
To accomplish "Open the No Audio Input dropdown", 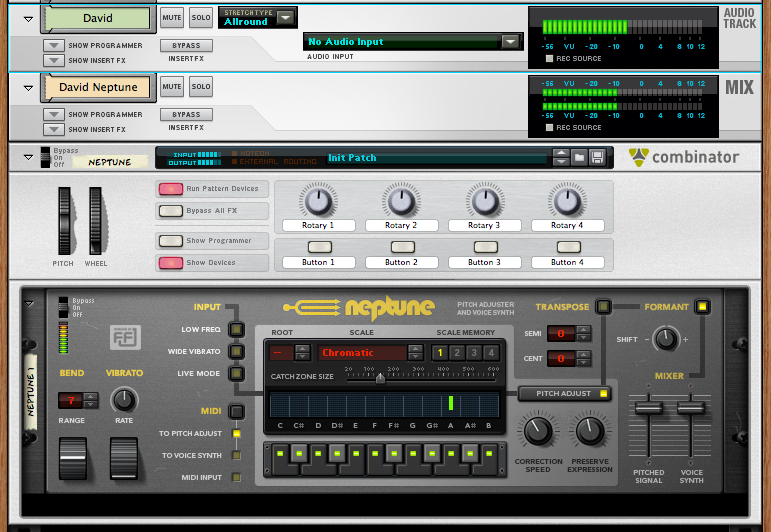I will pyautogui.click(x=510, y=42).
